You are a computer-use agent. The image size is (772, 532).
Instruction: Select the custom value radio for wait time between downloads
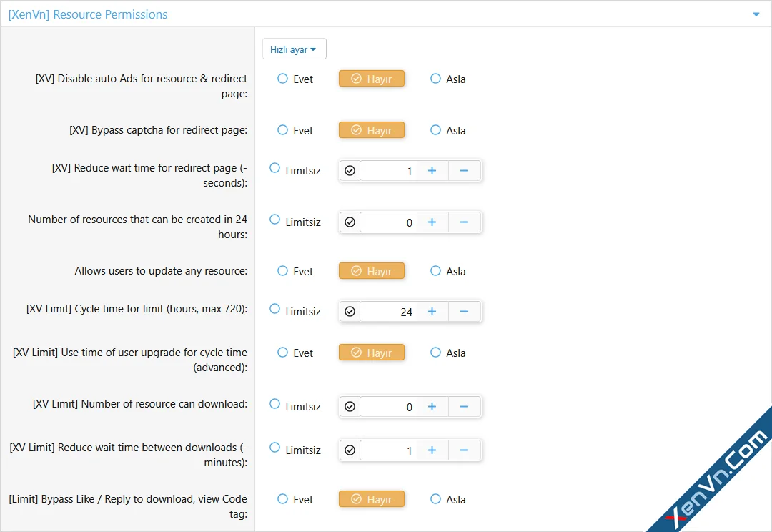coord(350,450)
